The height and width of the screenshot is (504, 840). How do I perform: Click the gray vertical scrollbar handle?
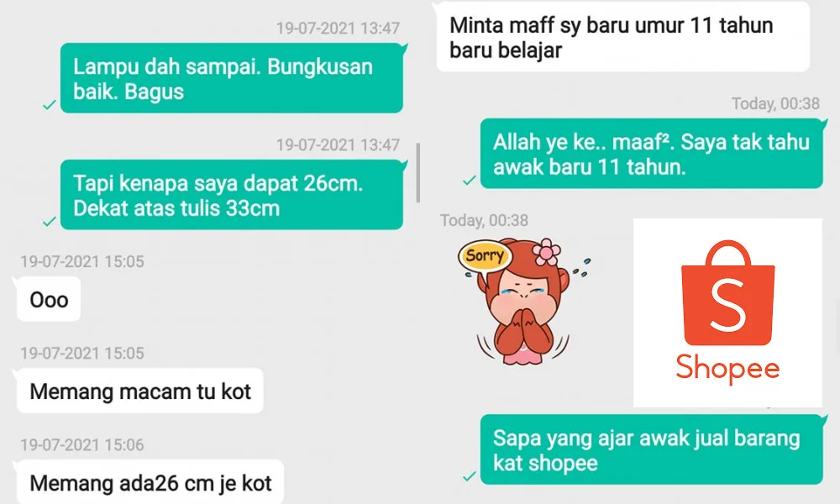click(x=417, y=173)
